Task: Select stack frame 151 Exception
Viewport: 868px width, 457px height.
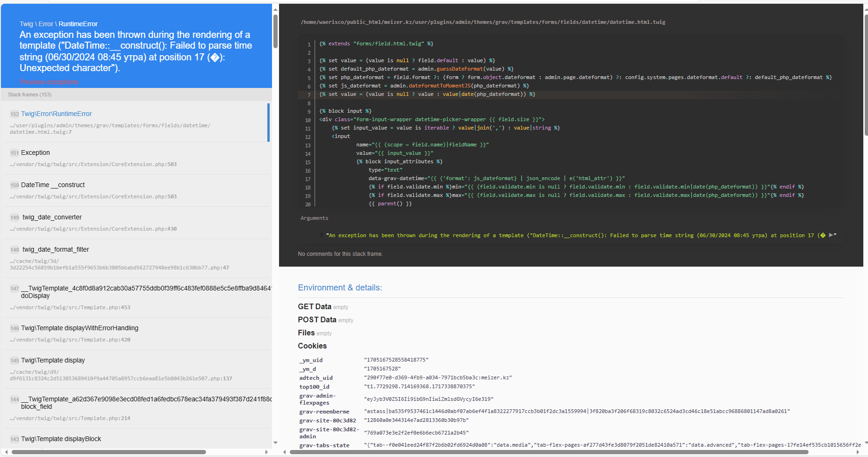Action: click(137, 158)
